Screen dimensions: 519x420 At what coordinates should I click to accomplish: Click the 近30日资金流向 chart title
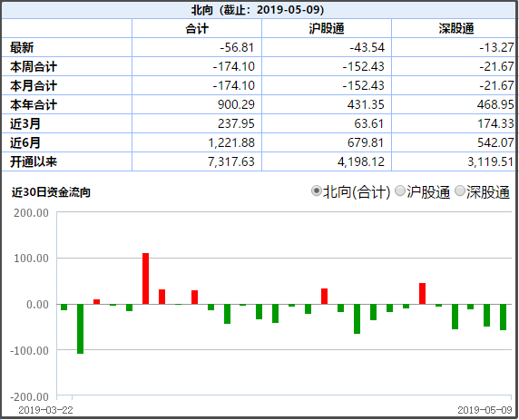[x=51, y=192]
